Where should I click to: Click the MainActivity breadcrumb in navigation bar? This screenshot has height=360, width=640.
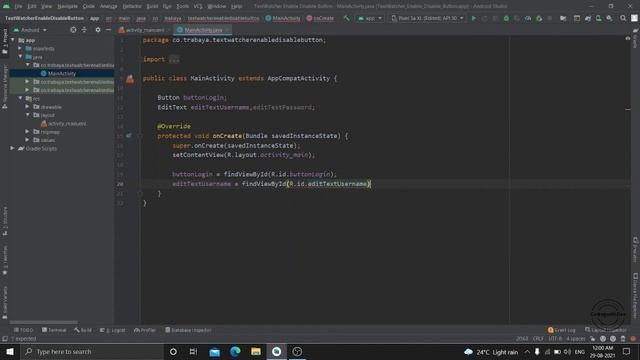click(283, 18)
